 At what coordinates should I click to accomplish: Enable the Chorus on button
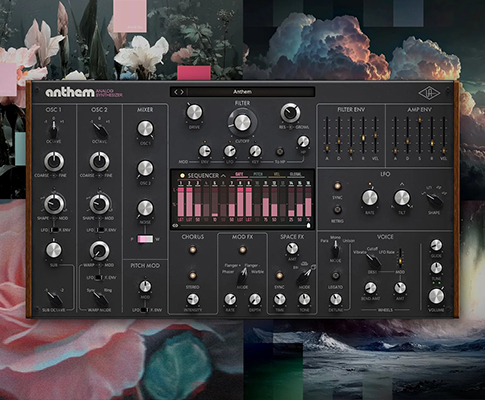pyautogui.click(x=193, y=250)
